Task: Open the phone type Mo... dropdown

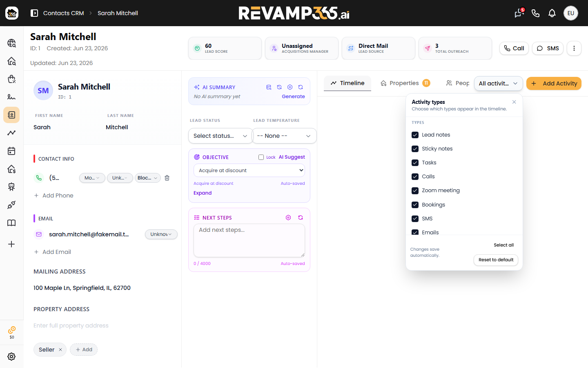Action: (x=92, y=178)
